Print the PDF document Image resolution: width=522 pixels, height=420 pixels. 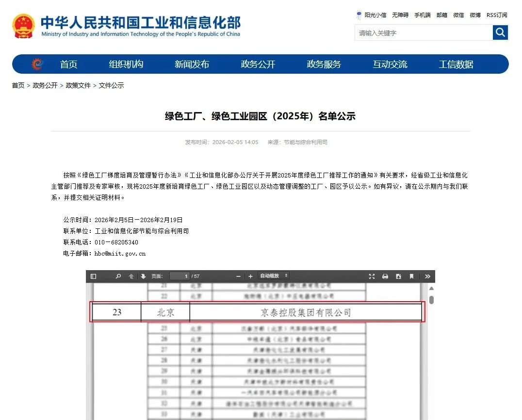[x=385, y=276]
